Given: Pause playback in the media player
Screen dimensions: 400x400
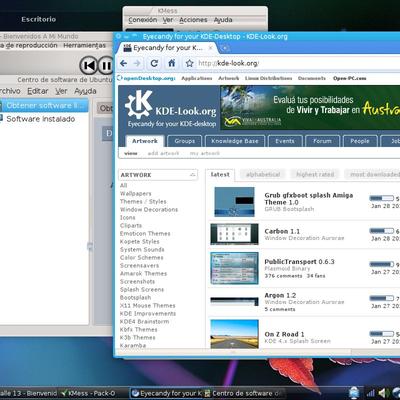Looking at the screenshot, I should 106,66.
